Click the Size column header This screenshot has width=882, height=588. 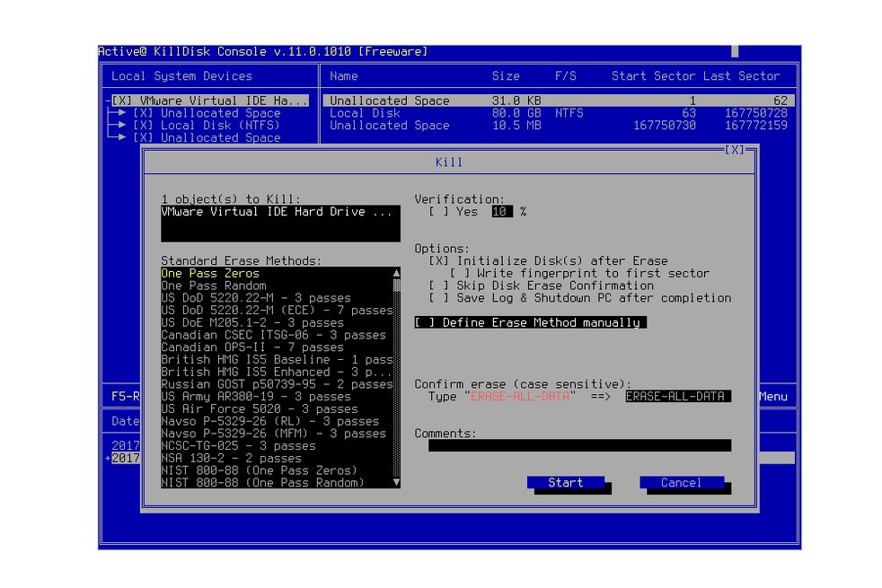click(506, 76)
